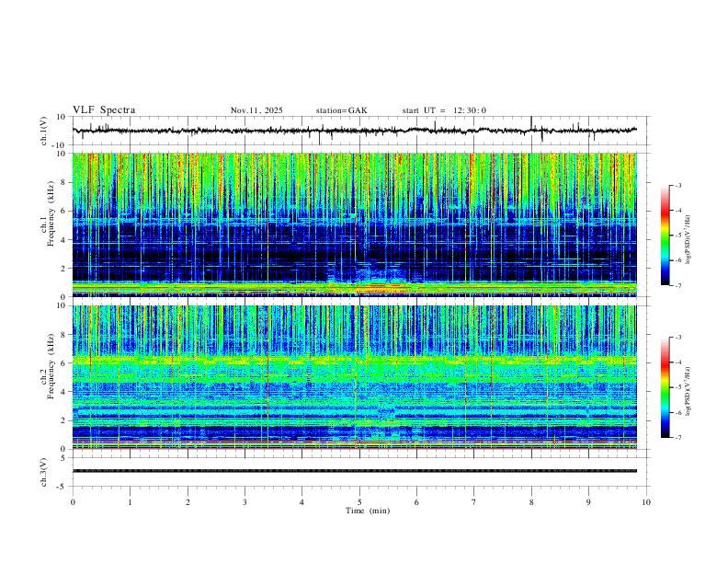Click the time axis tick label 7
Image resolution: width=728 pixels, height=563 pixels.
474,502
